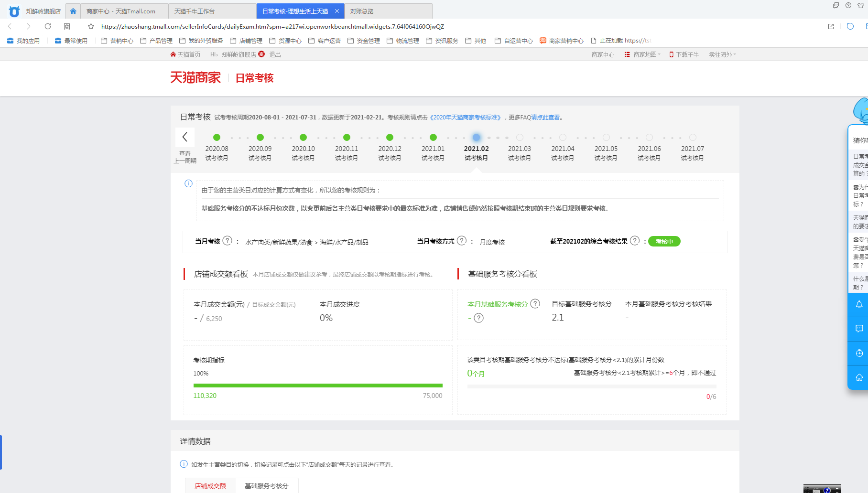Click the green 考核期指标 progress bar
This screenshot has height=493, width=868.
point(318,385)
